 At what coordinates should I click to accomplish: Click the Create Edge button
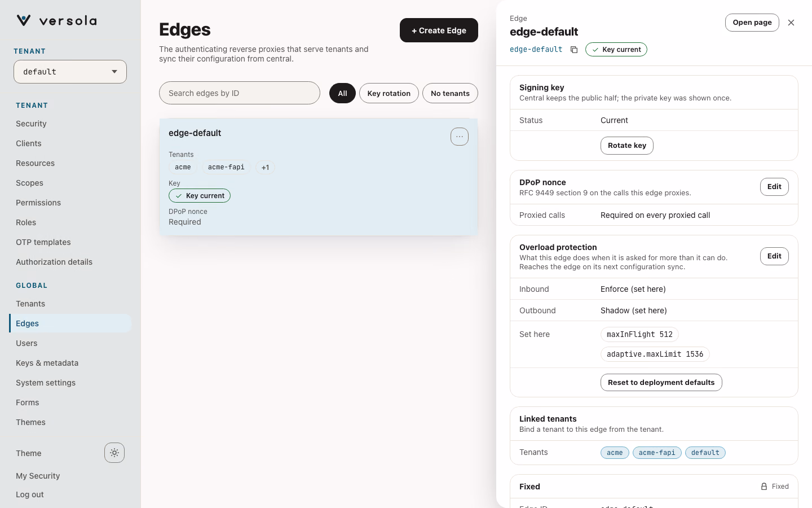pyautogui.click(x=439, y=30)
